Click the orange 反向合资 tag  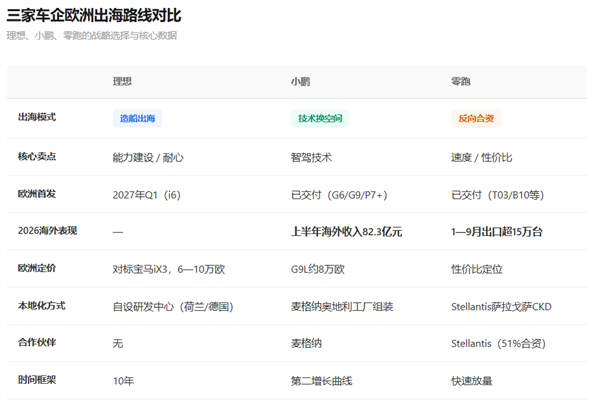pyautogui.click(x=476, y=118)
